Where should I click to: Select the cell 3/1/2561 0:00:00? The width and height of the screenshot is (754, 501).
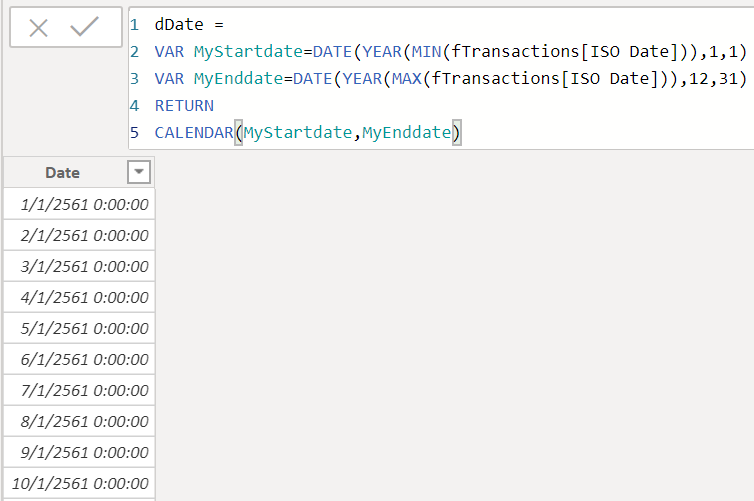pyautogui.click(x=79, y=266)
